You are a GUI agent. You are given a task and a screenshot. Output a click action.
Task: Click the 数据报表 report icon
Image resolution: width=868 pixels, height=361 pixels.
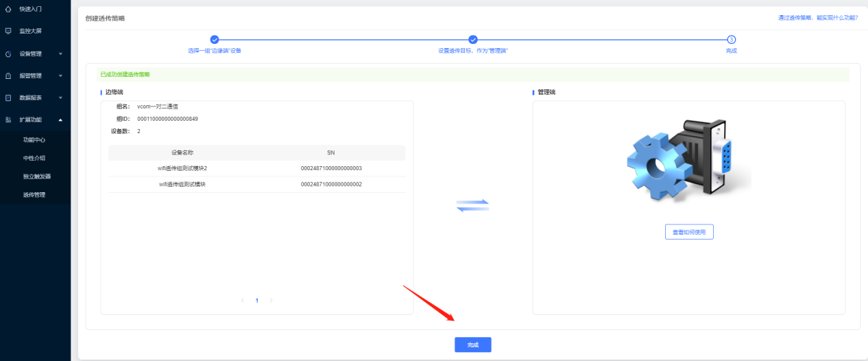[8, 97]
